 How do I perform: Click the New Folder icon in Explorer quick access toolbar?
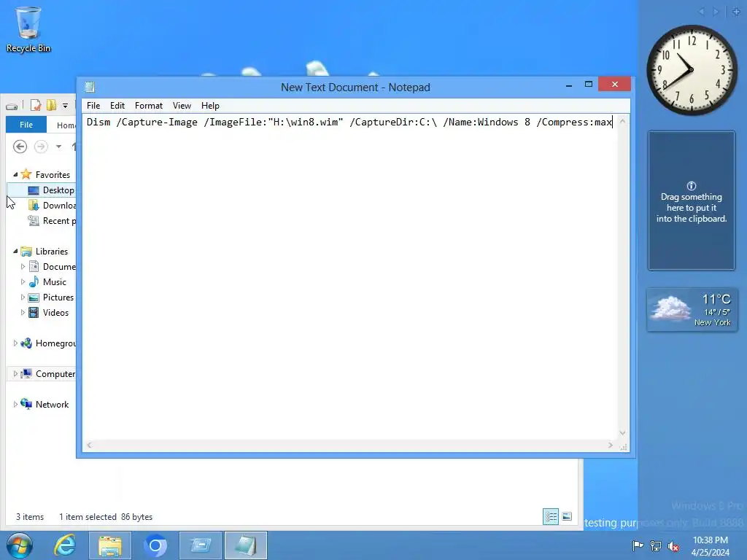click(51, 105)
